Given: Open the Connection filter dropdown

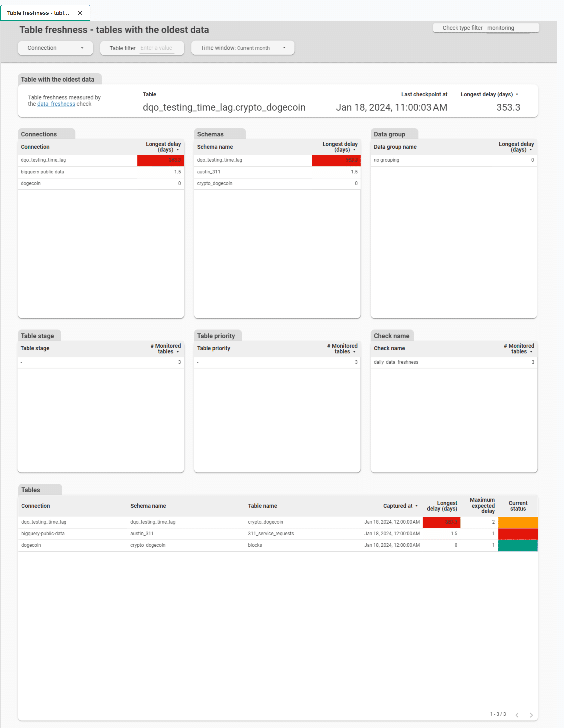Looking at the screenshot, I should tap(55, 48).
